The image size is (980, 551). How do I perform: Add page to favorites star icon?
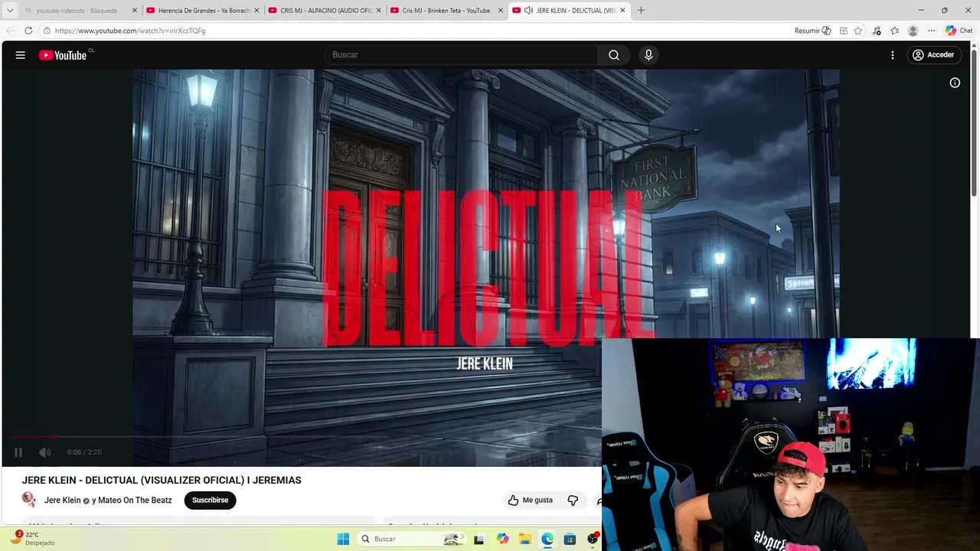(x=858, y=31)
